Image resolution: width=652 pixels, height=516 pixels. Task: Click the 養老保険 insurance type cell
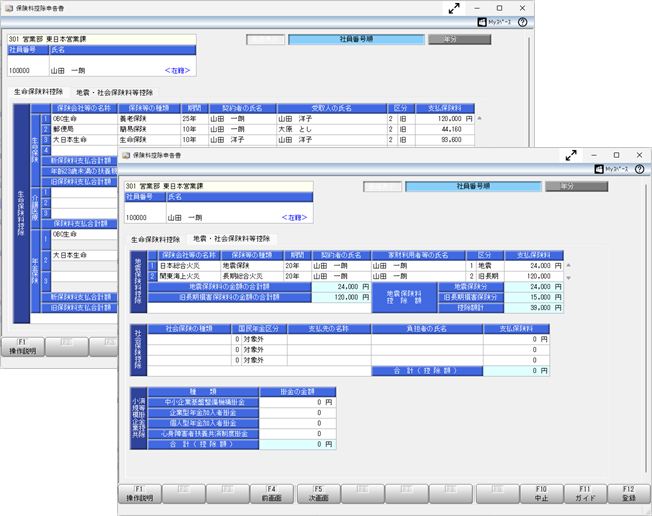[x=149, y=119]
